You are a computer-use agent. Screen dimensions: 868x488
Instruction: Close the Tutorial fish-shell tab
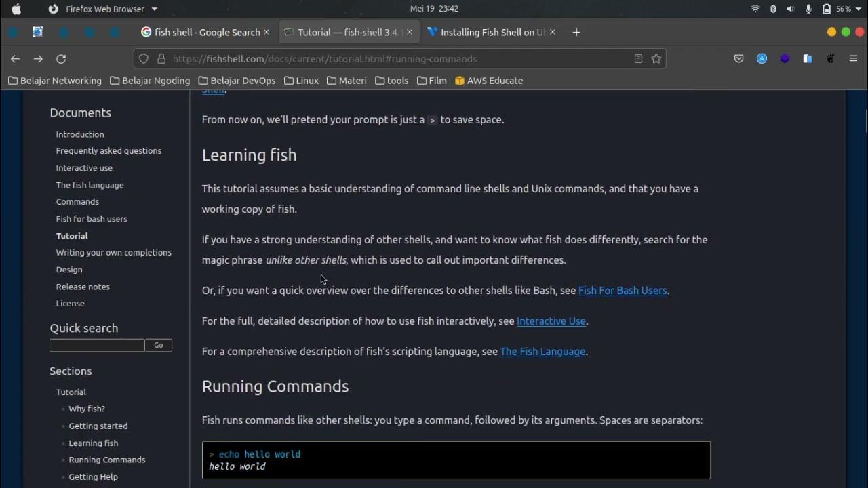click(x=410, y=32)
